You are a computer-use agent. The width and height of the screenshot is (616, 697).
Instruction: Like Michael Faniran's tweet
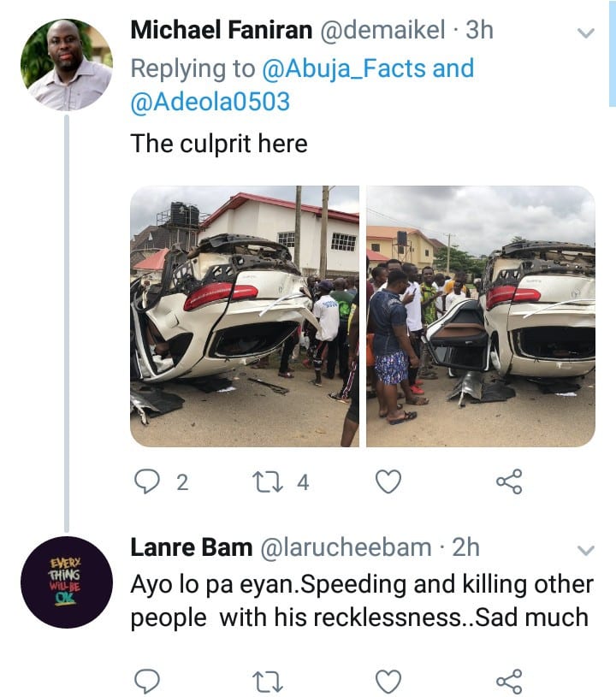389,482
